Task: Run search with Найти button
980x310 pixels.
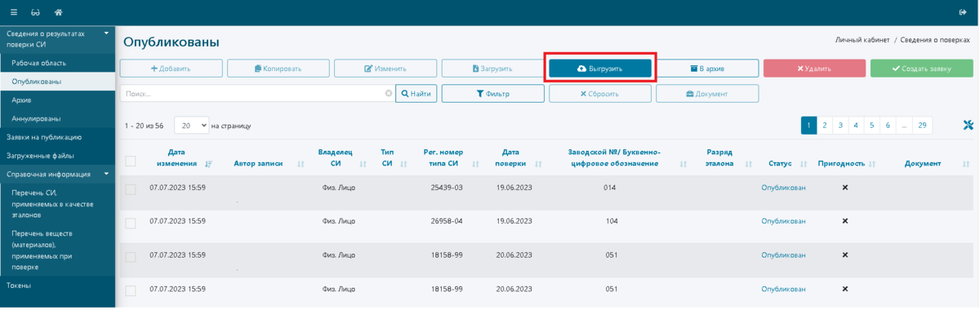Action: click(x=416, y=94)
